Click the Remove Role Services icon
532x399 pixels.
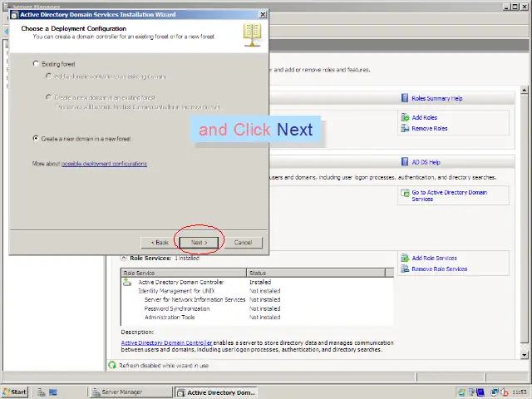tap(405, 268)
